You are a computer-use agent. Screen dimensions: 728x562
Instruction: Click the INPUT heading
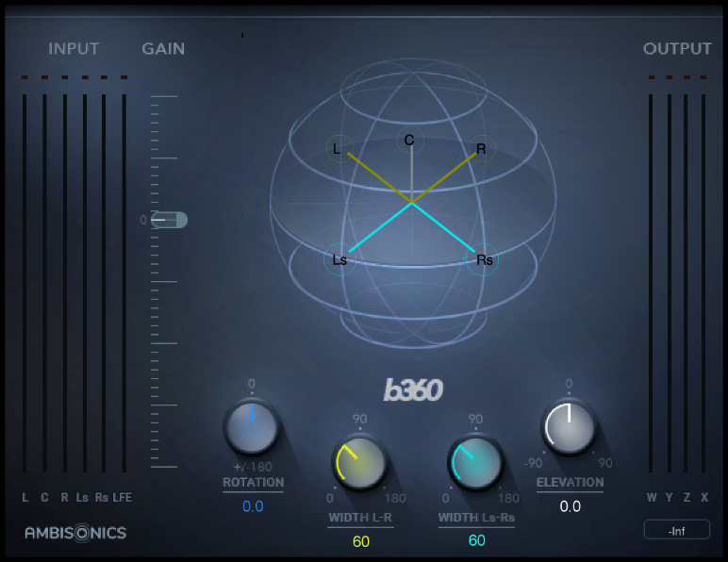coord(74,49)
